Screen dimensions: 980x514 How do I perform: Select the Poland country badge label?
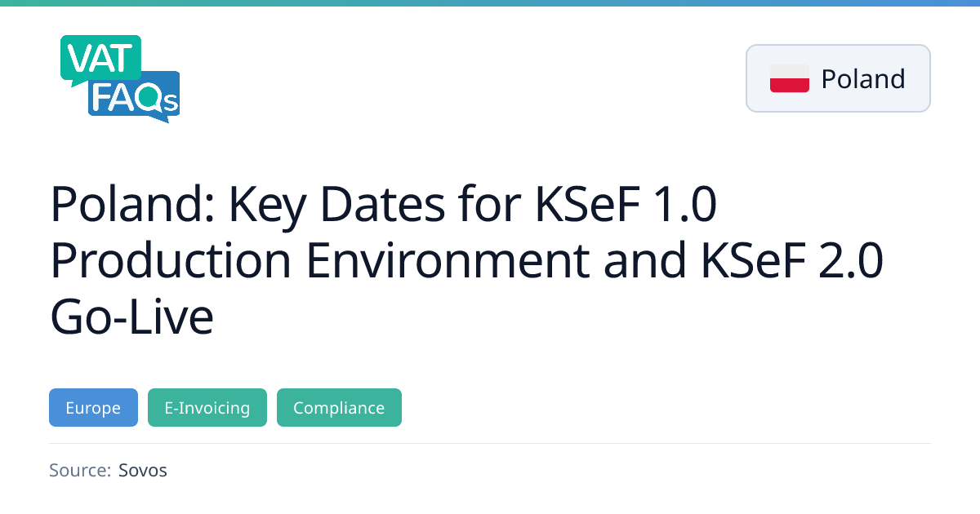pos(863,79)
